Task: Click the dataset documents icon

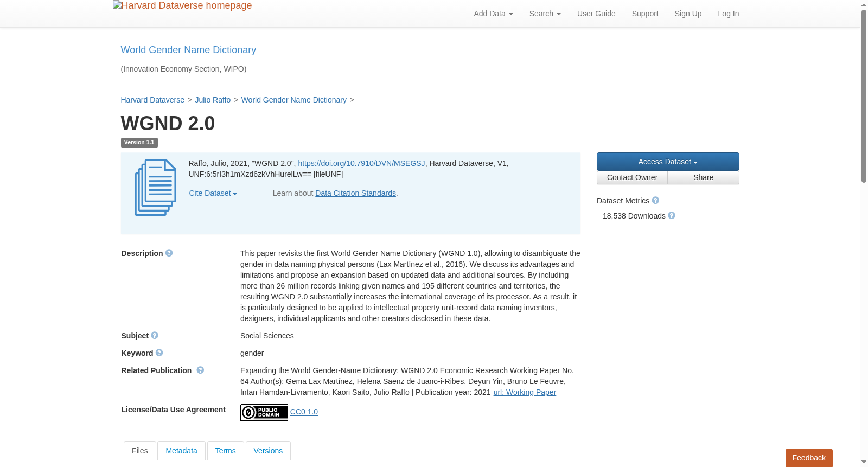Action: (x=156, y=187)
